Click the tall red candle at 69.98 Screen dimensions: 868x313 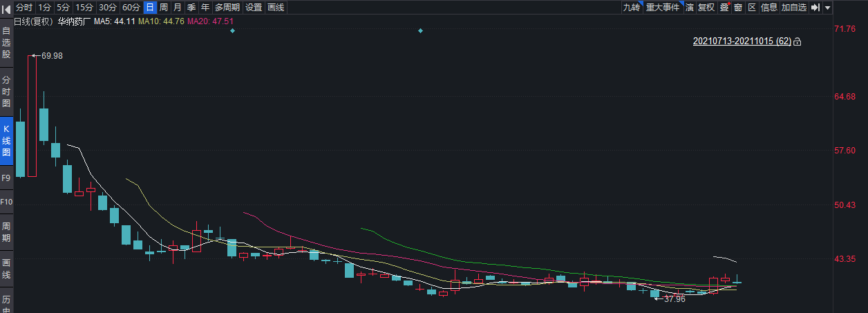32,116
